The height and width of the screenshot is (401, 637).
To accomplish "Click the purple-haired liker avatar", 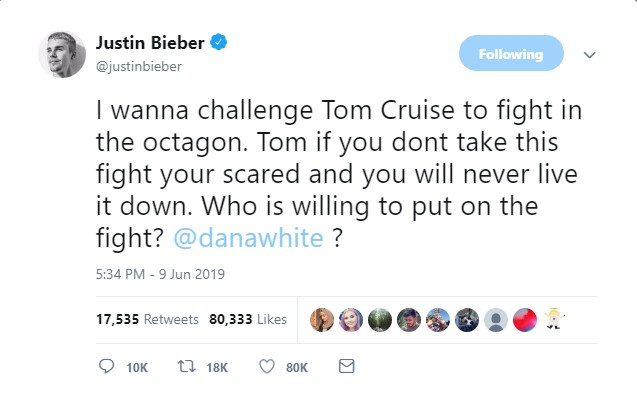I will (x=351, y=320).
